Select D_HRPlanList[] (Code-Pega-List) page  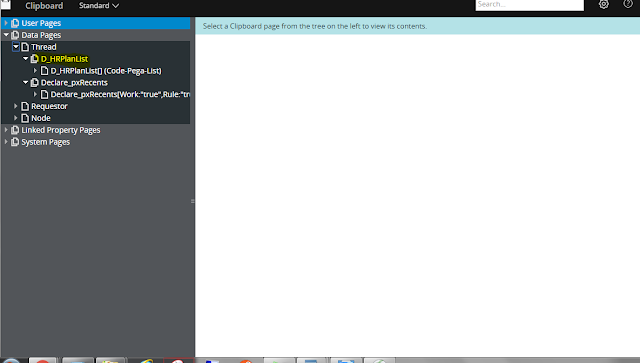pos(106,71)
